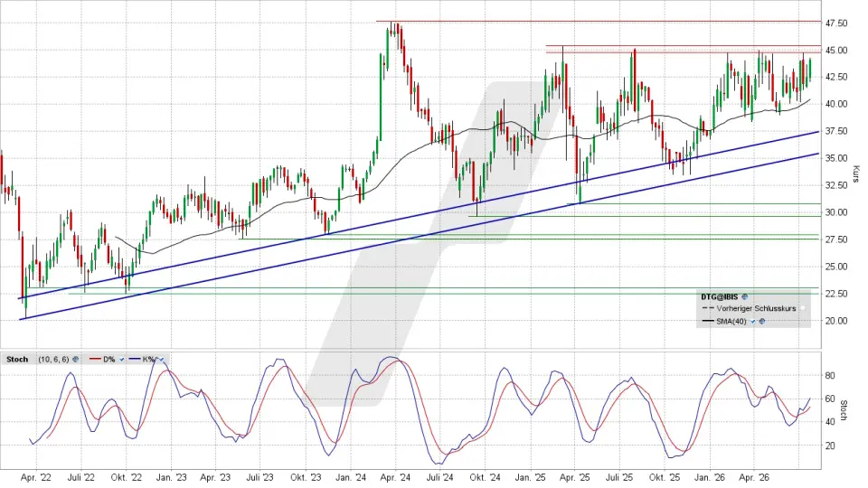
Task: Click the 30.00 price axis label
Action: pos(836,212)
